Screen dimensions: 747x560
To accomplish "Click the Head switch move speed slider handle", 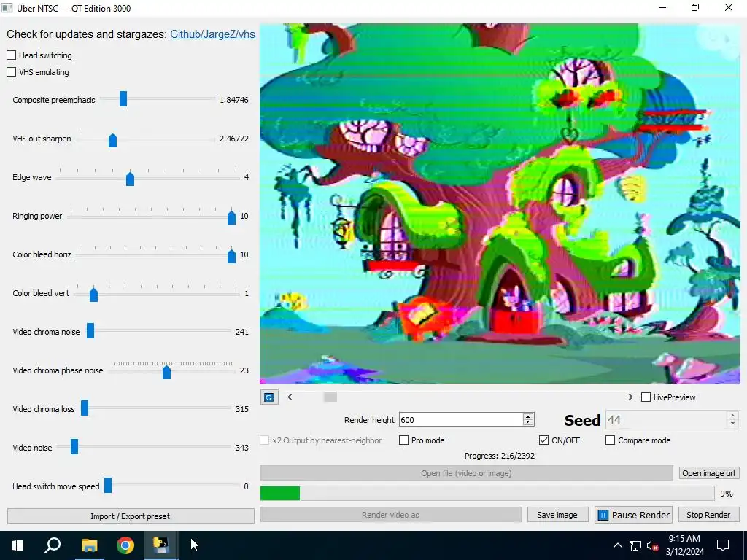I will point(108,485).
